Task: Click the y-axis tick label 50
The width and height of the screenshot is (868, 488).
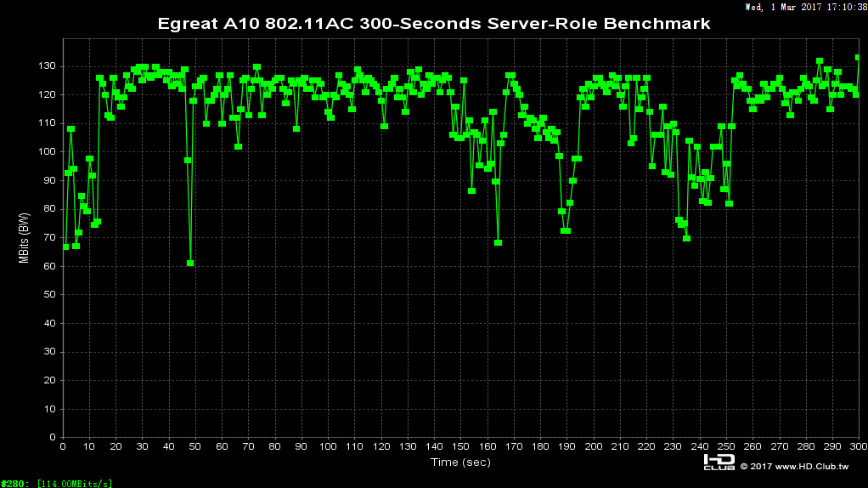Action: [x=50, y=295]
